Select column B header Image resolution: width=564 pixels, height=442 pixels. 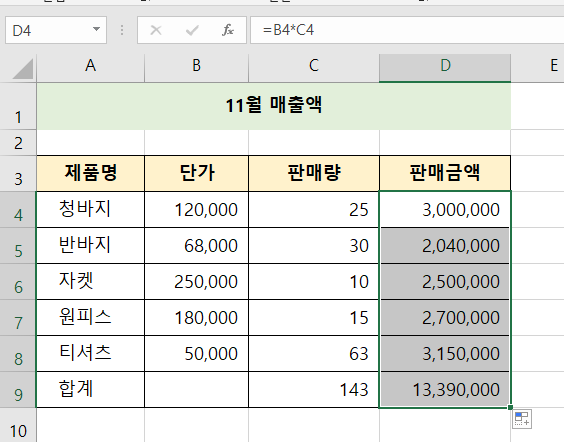[x=196, y=68]
